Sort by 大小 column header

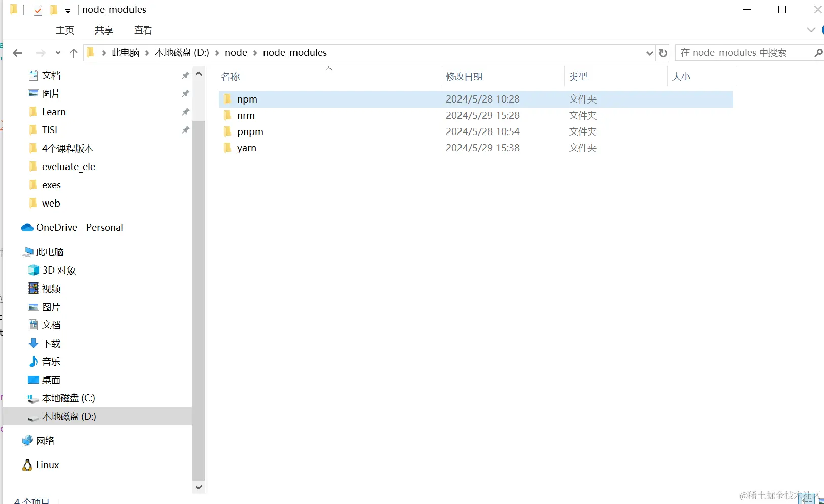tap(681, 77)
